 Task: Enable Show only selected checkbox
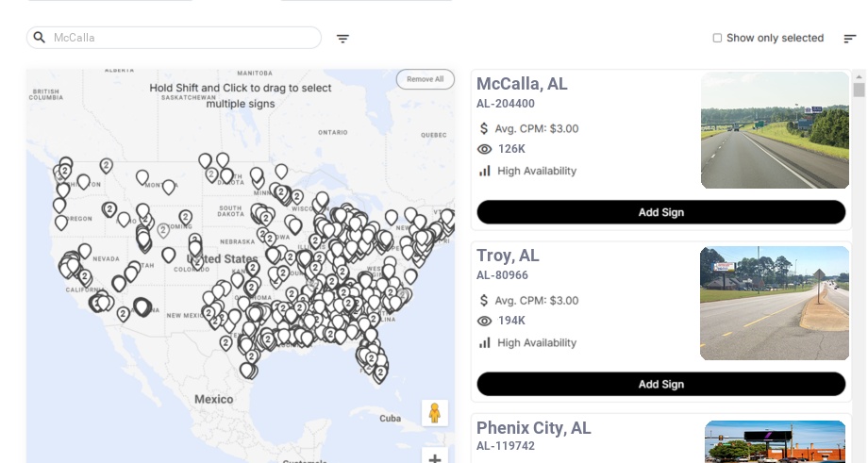pyautogui.click(x=717, y=38)
